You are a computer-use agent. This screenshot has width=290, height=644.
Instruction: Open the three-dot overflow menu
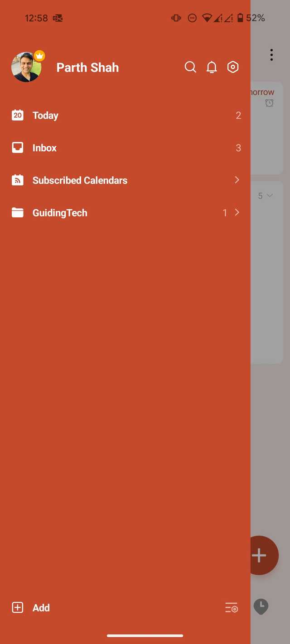click(271, 55)
